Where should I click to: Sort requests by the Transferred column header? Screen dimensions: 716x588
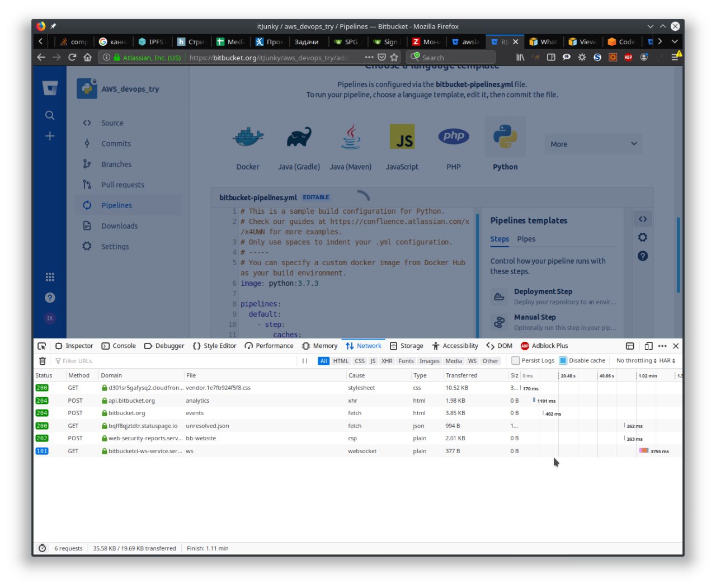pos(461,375)
